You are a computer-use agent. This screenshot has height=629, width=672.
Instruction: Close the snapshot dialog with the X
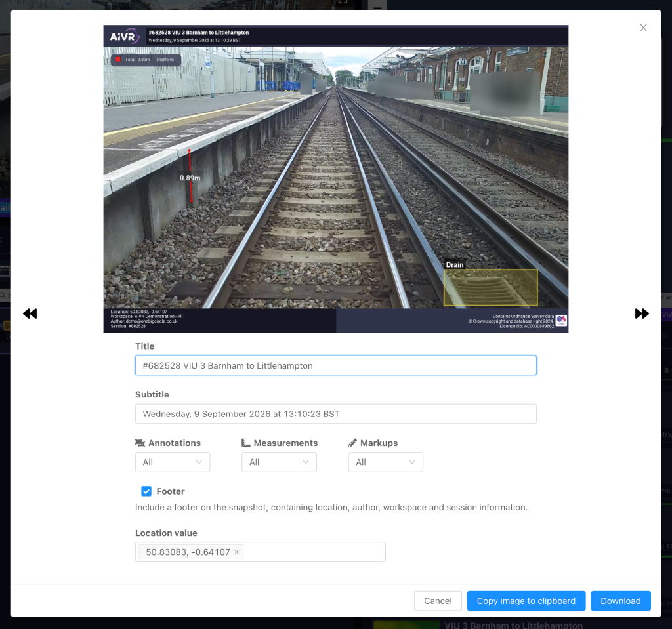tap(643, 28)
